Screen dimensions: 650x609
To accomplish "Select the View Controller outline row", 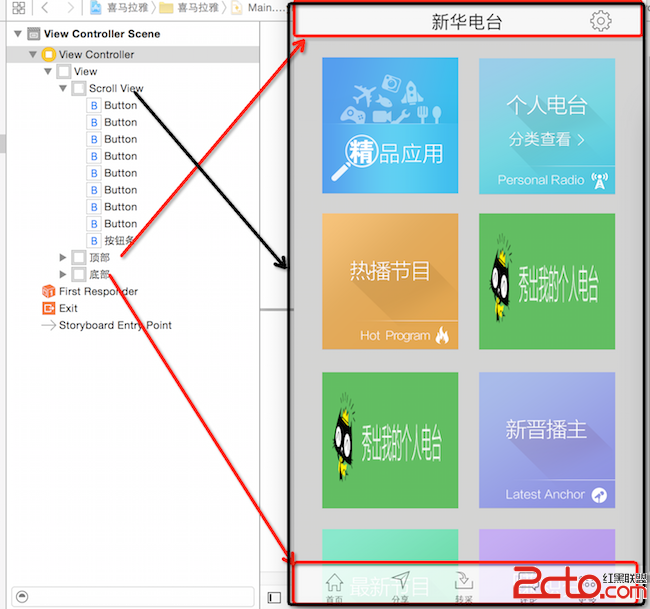I will 133,54.
